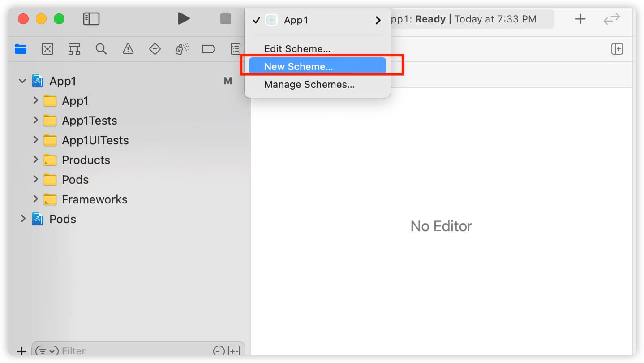Open the App1 scheme submenu arrow
This screenshot has width=644, height=363.
click(x=378, y=20)
